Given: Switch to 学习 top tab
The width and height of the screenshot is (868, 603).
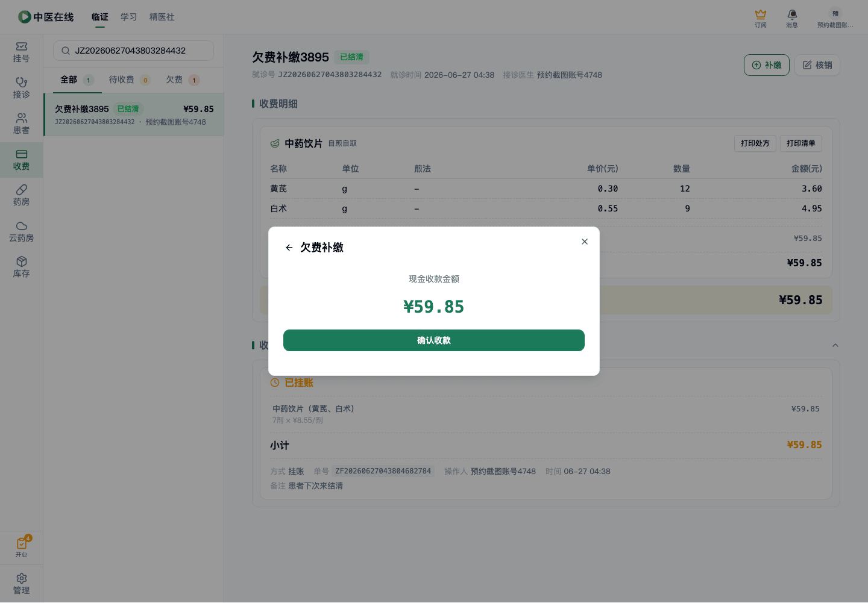Looking at the screenshot, I should pyautogui.click(x=129, y=17).
